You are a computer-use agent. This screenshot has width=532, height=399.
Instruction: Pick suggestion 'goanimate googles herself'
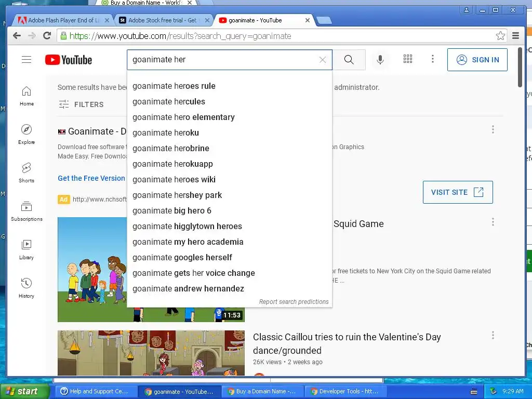click(x=230, y=258)
